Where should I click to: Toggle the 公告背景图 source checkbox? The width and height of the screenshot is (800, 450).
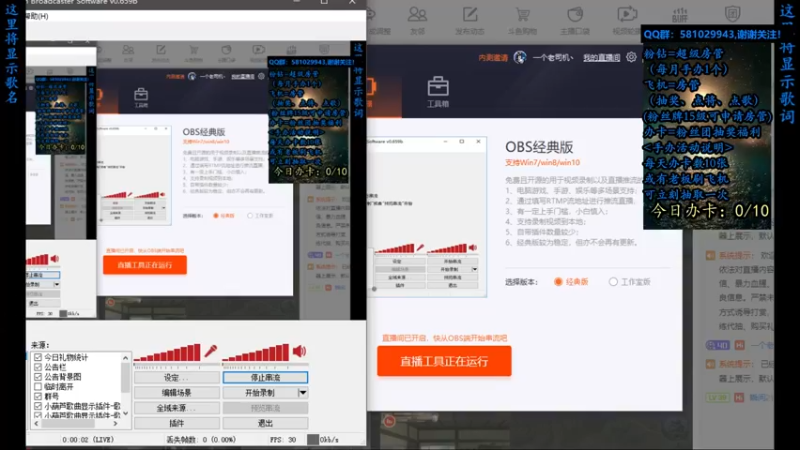click(x=38, y=377)
